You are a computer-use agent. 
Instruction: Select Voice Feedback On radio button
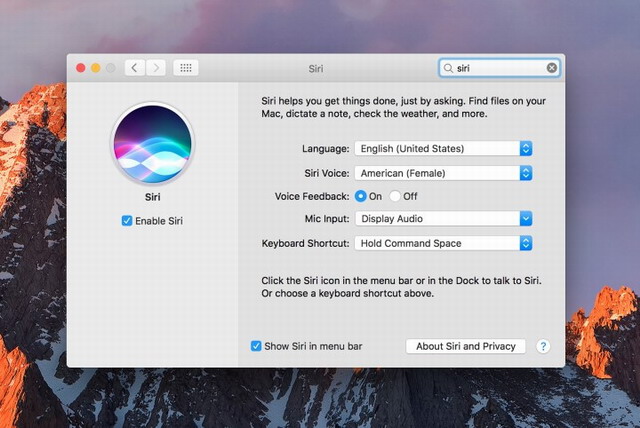[360, 196]
